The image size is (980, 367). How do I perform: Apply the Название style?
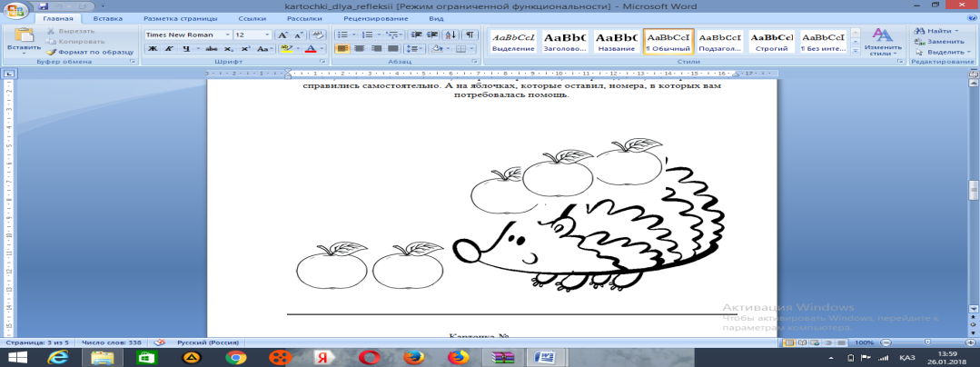point(617,42)
